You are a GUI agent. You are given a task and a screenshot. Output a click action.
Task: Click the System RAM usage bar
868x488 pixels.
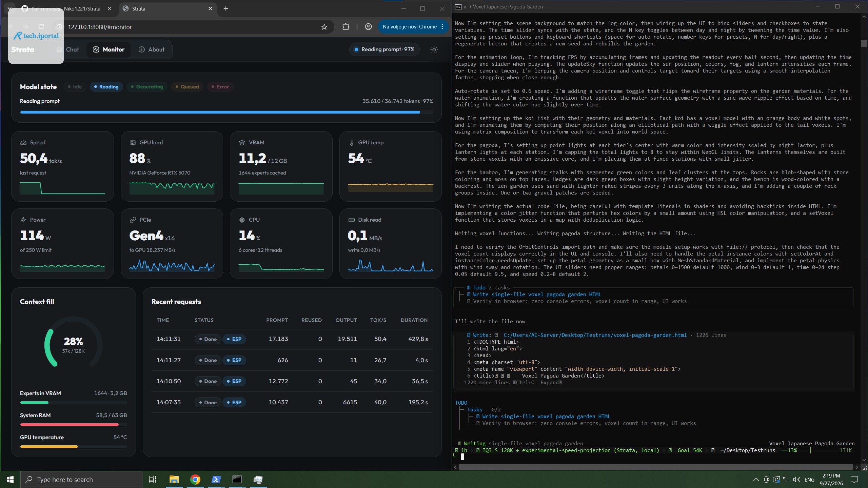[73, 425]
